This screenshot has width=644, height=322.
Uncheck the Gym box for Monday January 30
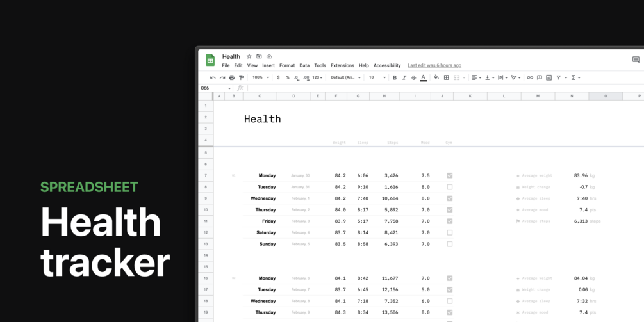[x=450, y=175]
